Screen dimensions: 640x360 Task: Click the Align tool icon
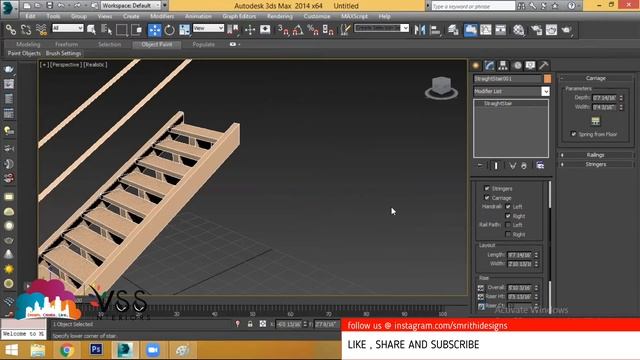436,29
